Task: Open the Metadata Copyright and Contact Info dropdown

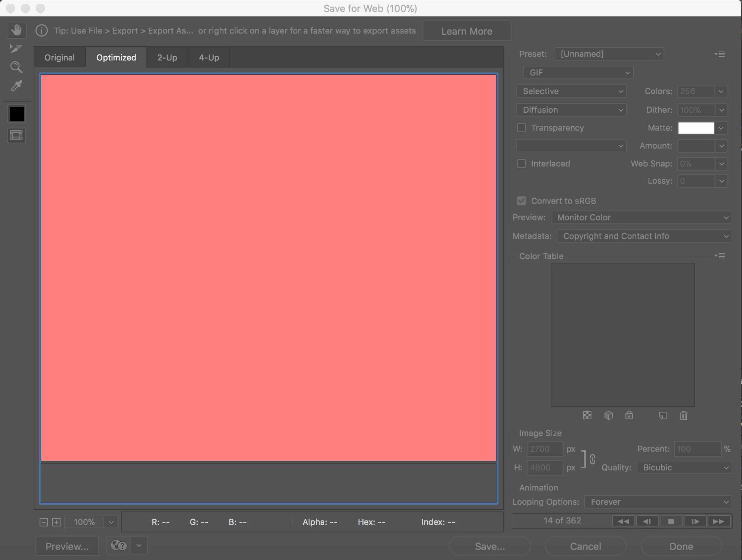Action: click(644, 236)
